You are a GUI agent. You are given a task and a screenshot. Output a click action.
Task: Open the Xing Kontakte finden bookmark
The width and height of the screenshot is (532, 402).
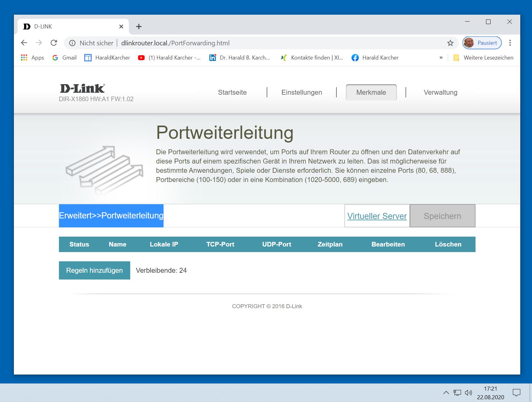(x=312, y=58)
